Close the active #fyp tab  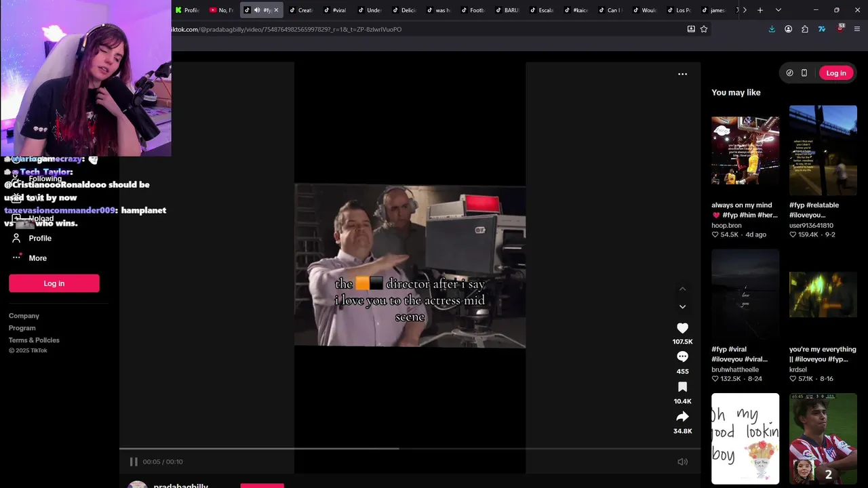point(276,10)
